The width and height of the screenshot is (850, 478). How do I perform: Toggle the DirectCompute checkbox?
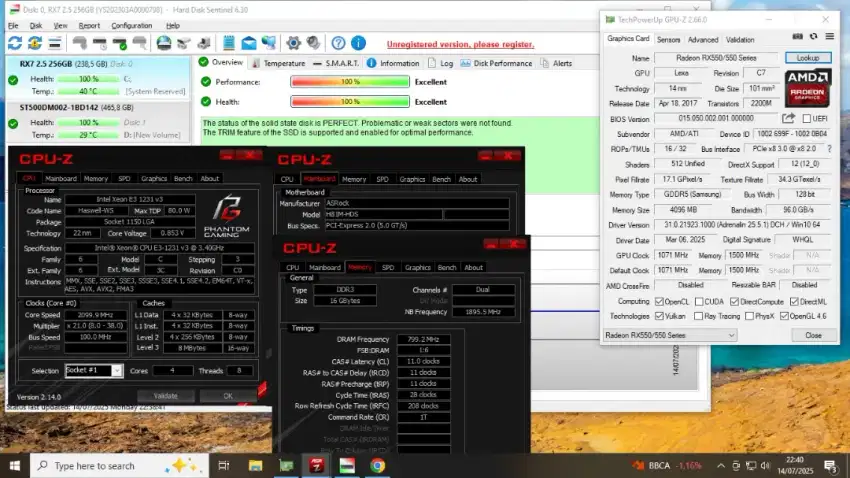[x=735, y=302]
